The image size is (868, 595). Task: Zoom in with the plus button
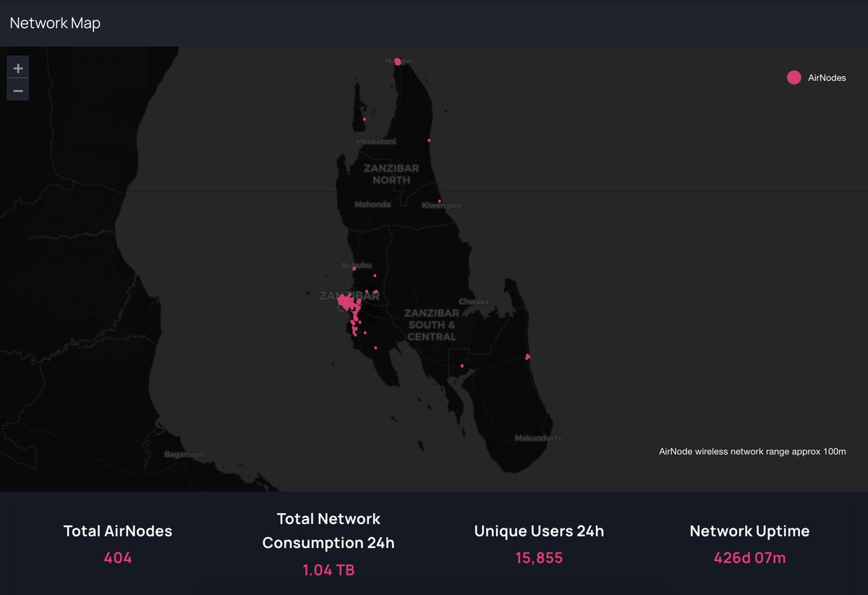pyautogui.click(x=18, y=67)
